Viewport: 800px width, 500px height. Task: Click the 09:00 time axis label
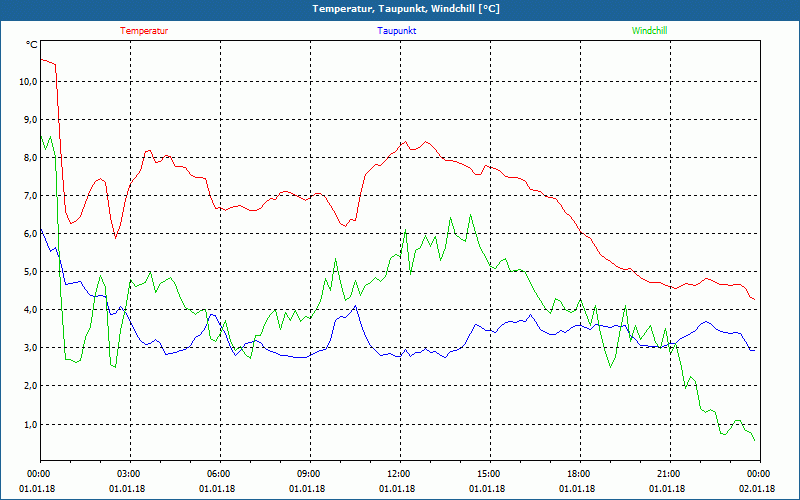[309, 474]
